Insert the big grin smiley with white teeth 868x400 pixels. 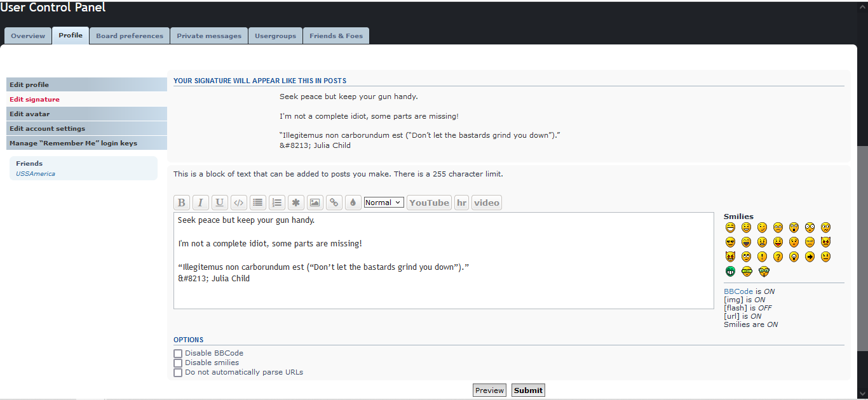pos(730,227)
